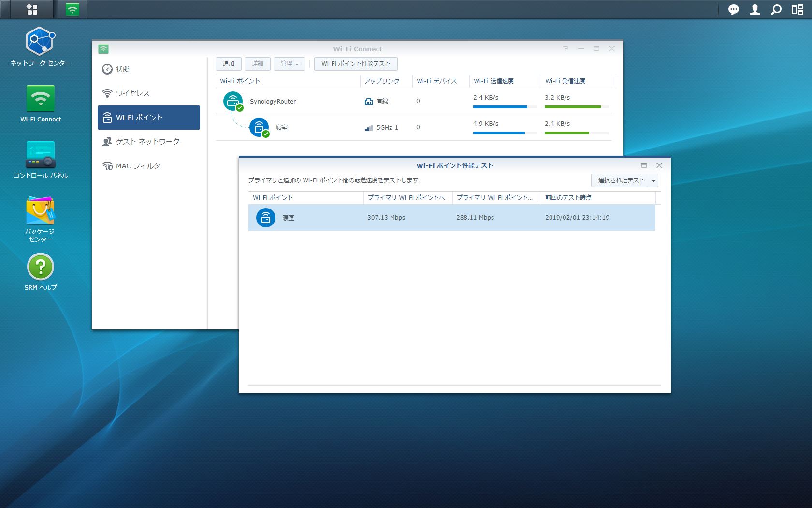
Task: Click the 追加 button
Action: click(229, 64)
